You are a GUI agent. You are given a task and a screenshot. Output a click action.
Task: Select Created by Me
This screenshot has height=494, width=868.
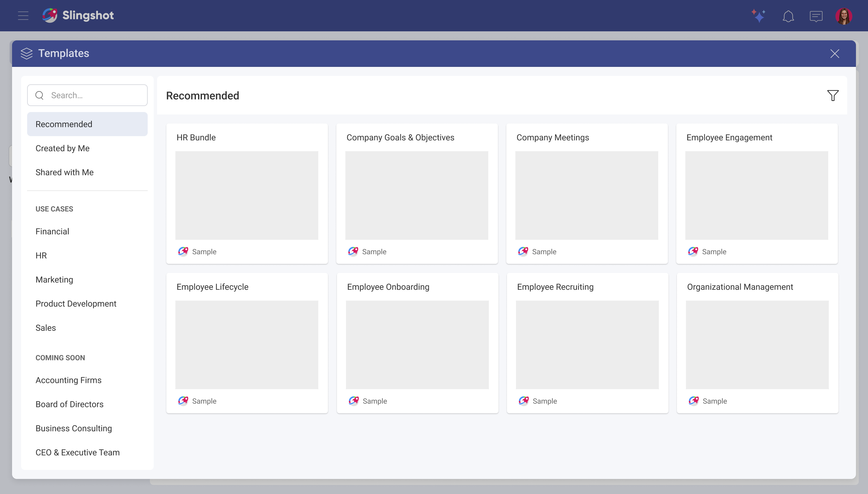click(x=87, y=148)
